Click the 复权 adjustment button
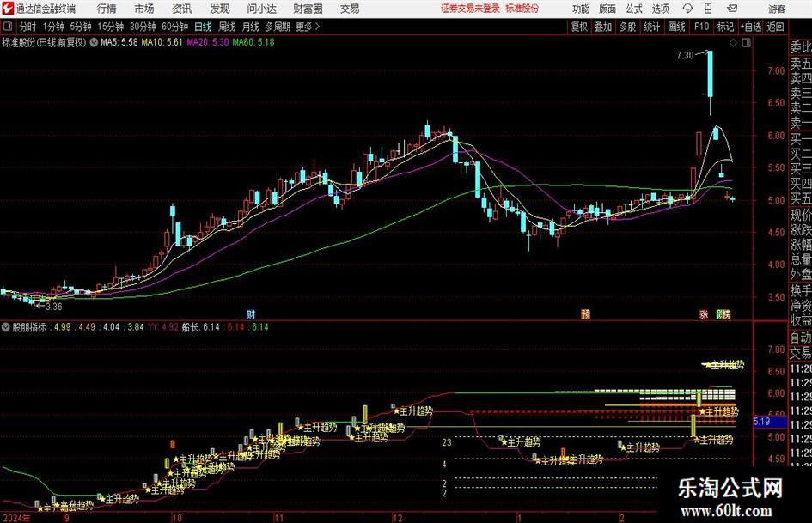 [579, 27]
